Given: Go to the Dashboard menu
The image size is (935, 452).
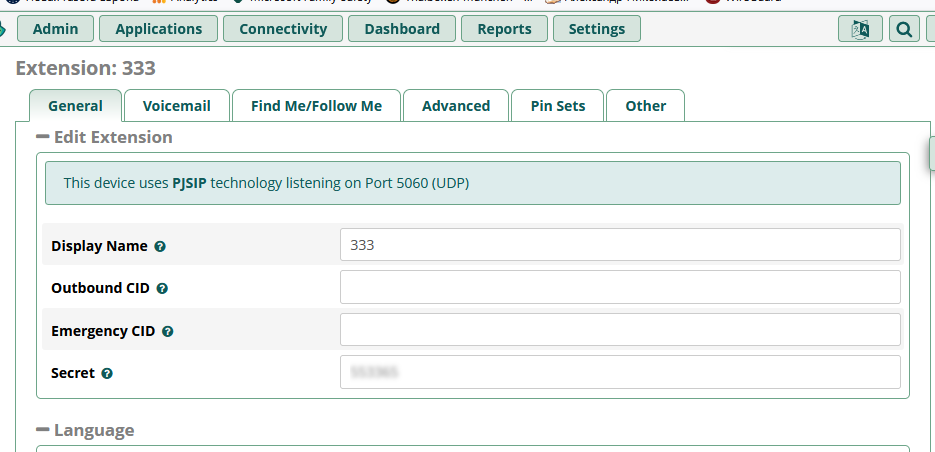Looking at the screenshot, I should tap(402, 29).
